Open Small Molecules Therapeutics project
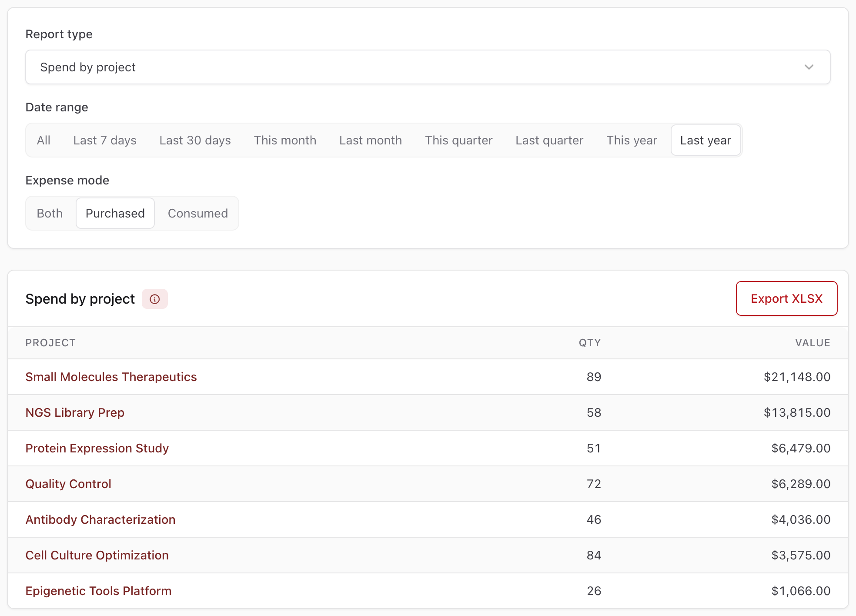Image resolution: width=856 pixels, height=616 pixels. click(111, 377)
